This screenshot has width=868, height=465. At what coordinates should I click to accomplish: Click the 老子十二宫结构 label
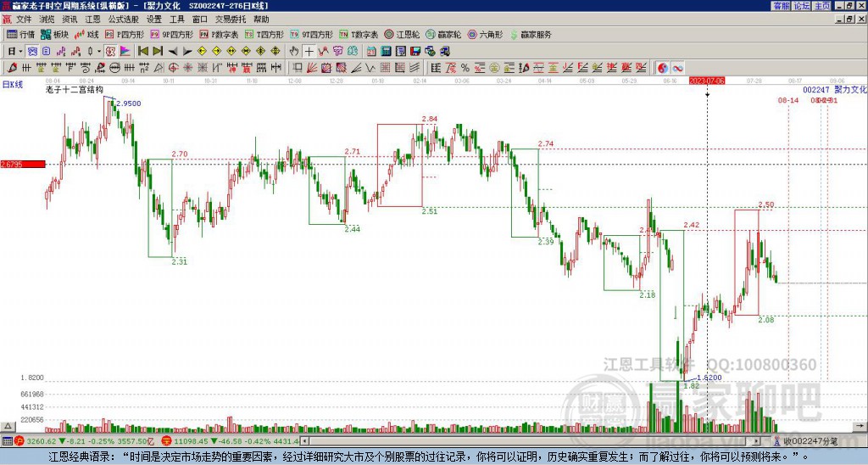click(x=75, y=89)
